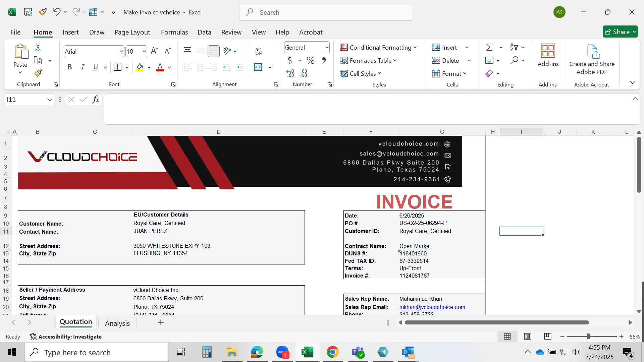Screen dimensions: 644x362
Task: Open Find and Select magnifier
Action: coord(514,60)
